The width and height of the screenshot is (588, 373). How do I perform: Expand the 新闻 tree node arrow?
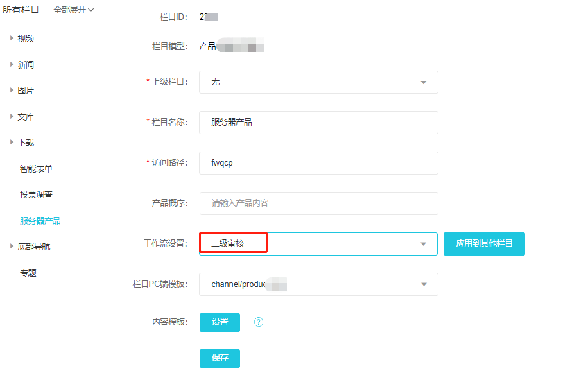[x=12, y=65]
